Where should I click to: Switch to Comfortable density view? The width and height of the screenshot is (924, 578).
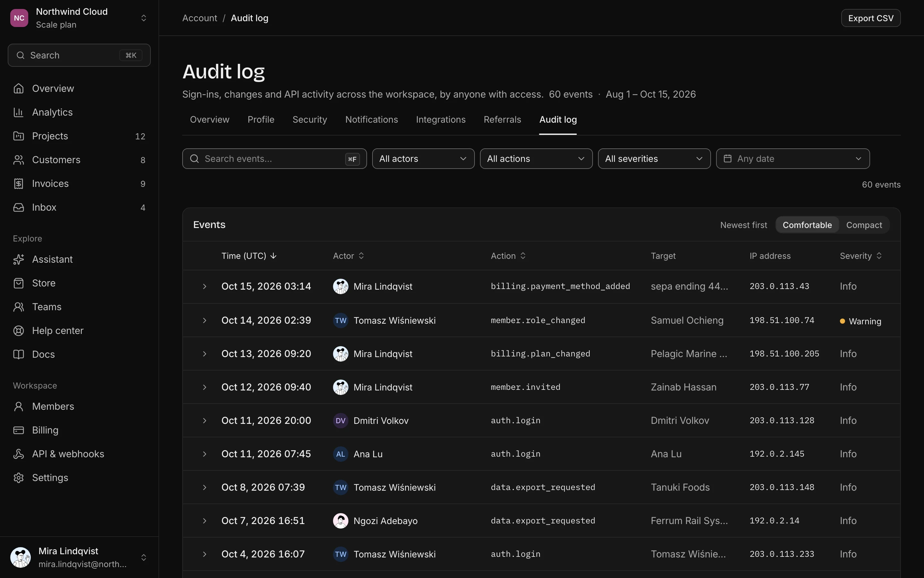click(807, 225)
